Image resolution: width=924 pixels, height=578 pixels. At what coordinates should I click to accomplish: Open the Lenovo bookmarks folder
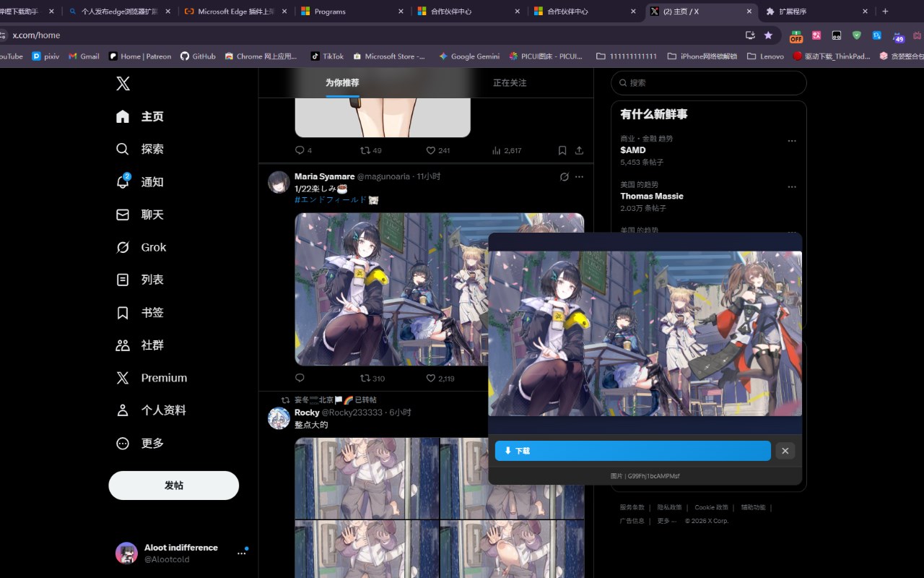point(765,56)
